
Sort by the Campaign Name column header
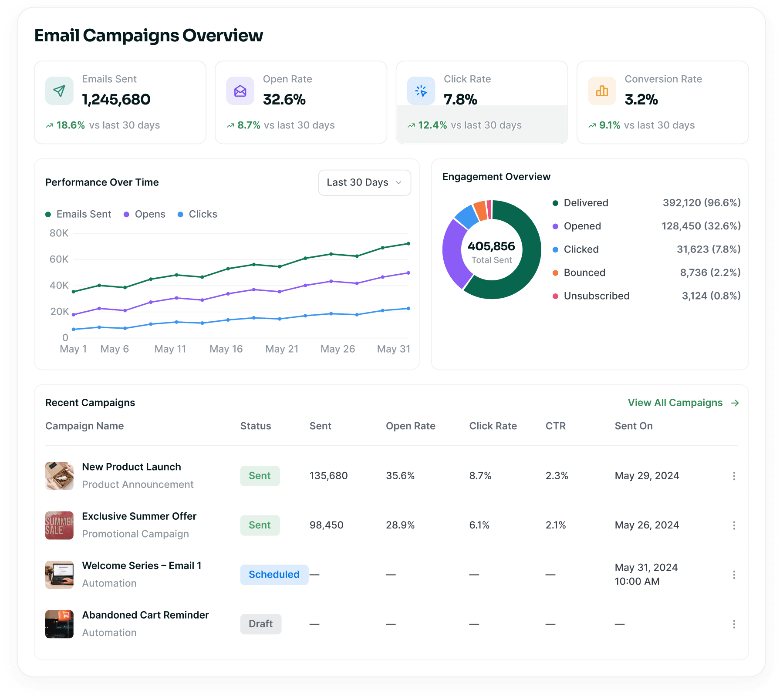tap(84, 426)
